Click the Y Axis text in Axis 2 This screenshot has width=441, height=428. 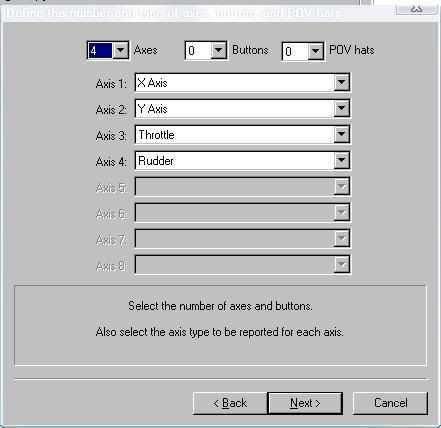pos(152,109)
